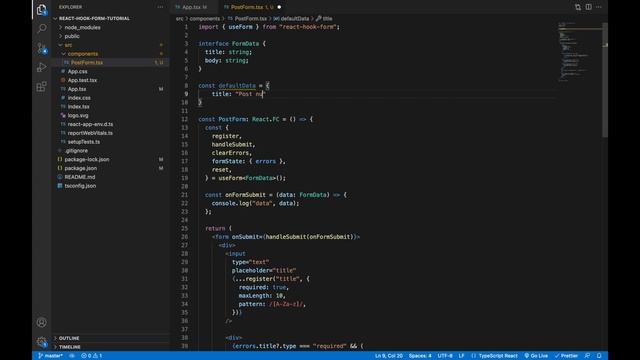
Task: Click the feedback icon in status bar
Action: click(587, 356)
